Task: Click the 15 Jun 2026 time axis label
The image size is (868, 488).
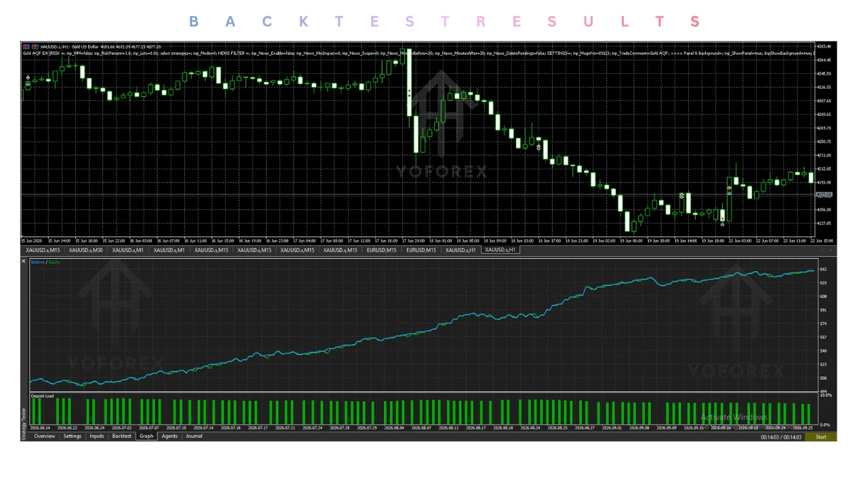Action: tap(32, 241)
